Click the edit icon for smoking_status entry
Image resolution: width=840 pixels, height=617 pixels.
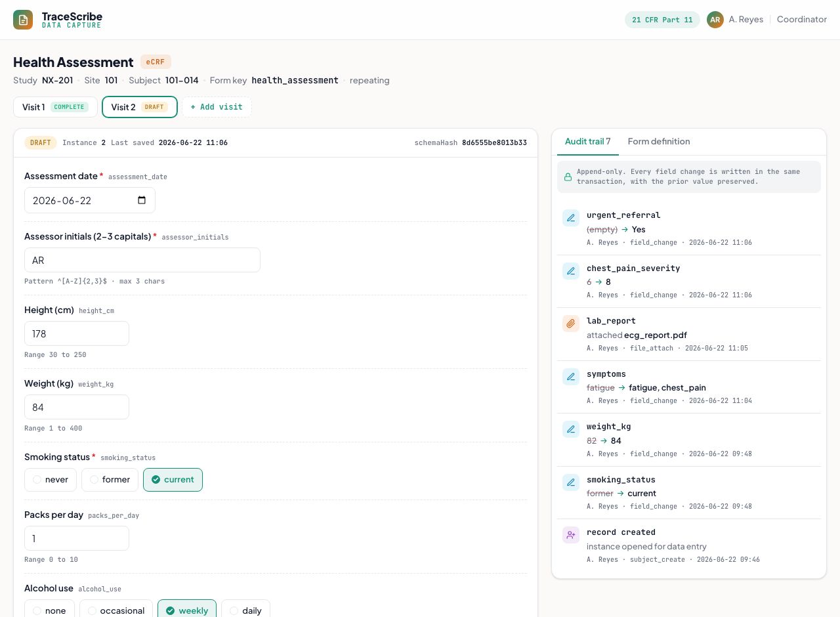point(571,482)
